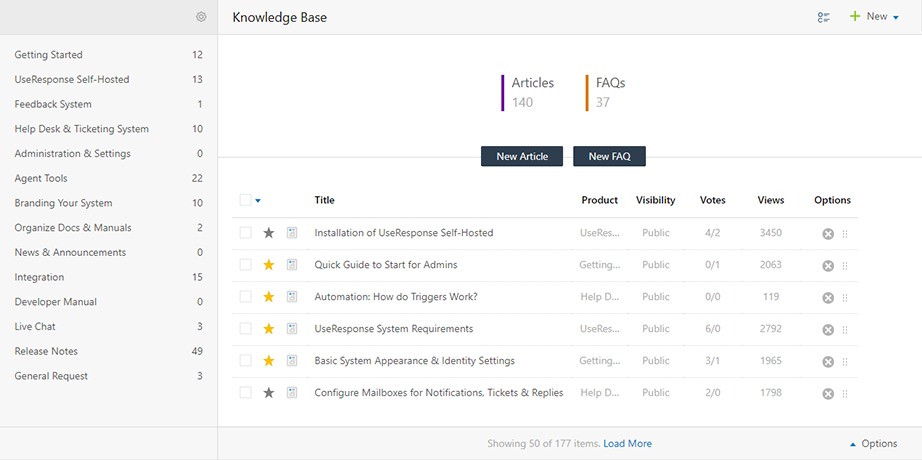The width and height of the screenshot is (922, 460).
Task: Open Installation of UseResponse Self-Hosted article
Action: (404, 233)
